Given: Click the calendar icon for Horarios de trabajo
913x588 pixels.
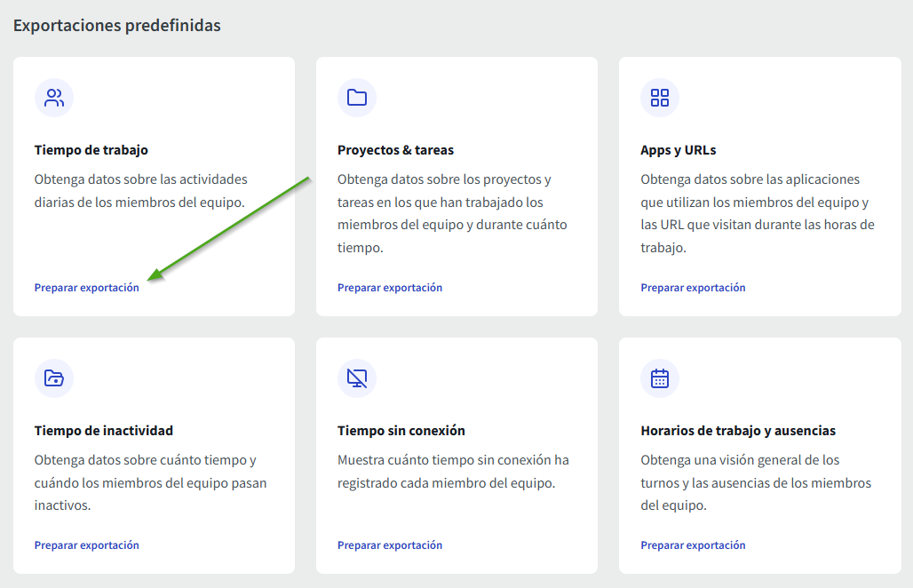Looking at the screenshot, I should click(660, 378).
